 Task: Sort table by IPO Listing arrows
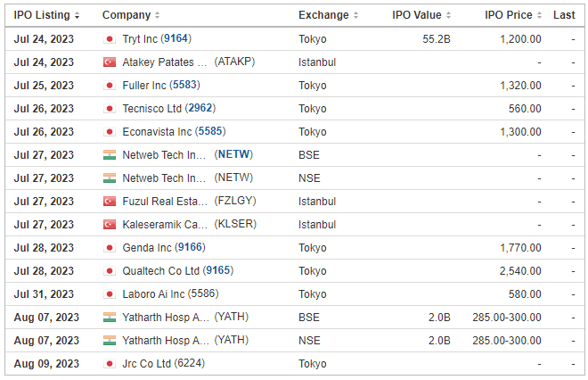[77, 15]
